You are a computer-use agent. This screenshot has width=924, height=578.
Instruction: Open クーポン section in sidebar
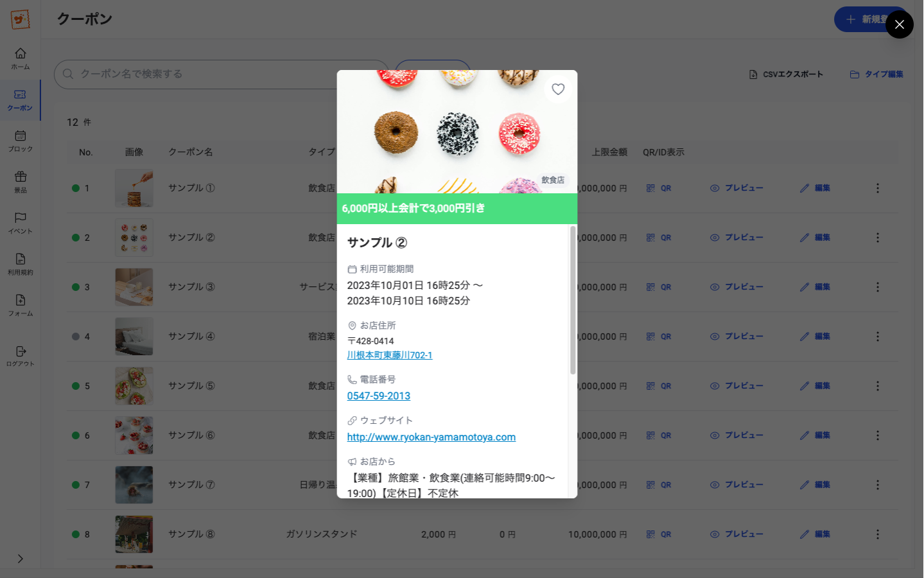21,100
